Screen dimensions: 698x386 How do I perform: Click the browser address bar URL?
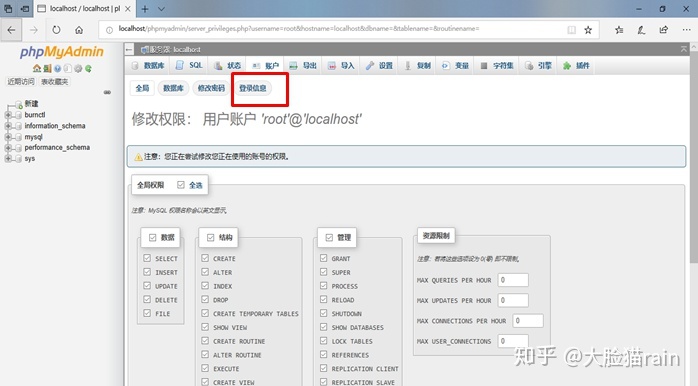tap(299, 29)
